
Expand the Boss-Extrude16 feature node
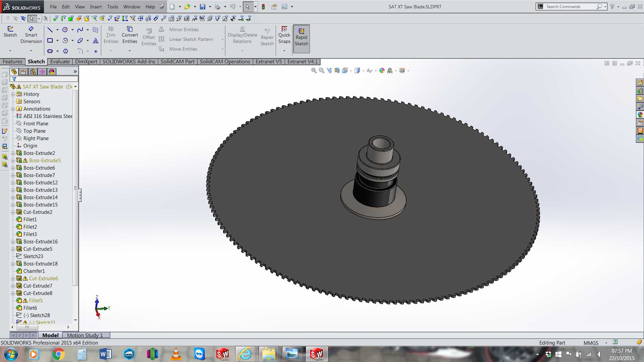point(13,242)
